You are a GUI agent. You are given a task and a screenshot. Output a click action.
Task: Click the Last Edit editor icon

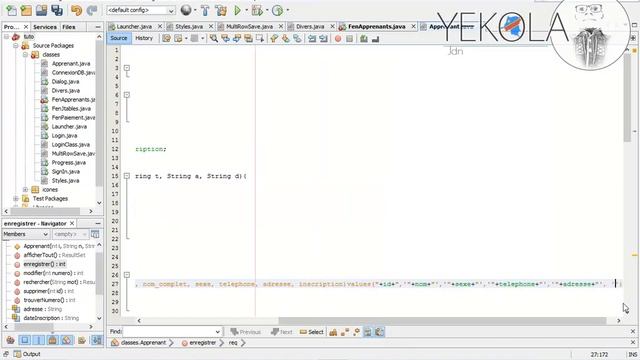(167, 38)
